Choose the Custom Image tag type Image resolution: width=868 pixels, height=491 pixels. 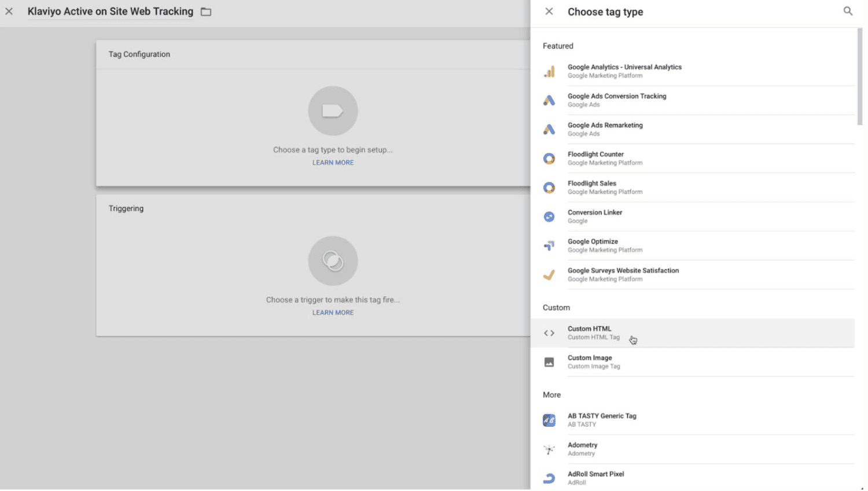[x=693, y=362]
